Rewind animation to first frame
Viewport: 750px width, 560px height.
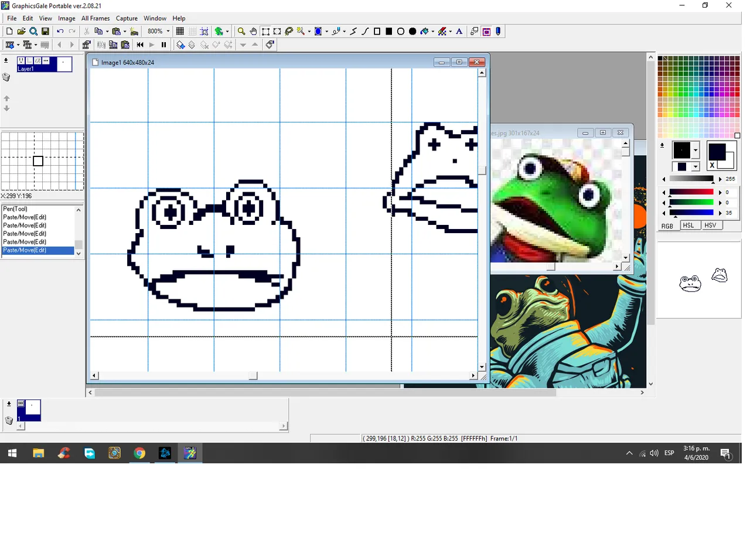[x=140, y=45]
